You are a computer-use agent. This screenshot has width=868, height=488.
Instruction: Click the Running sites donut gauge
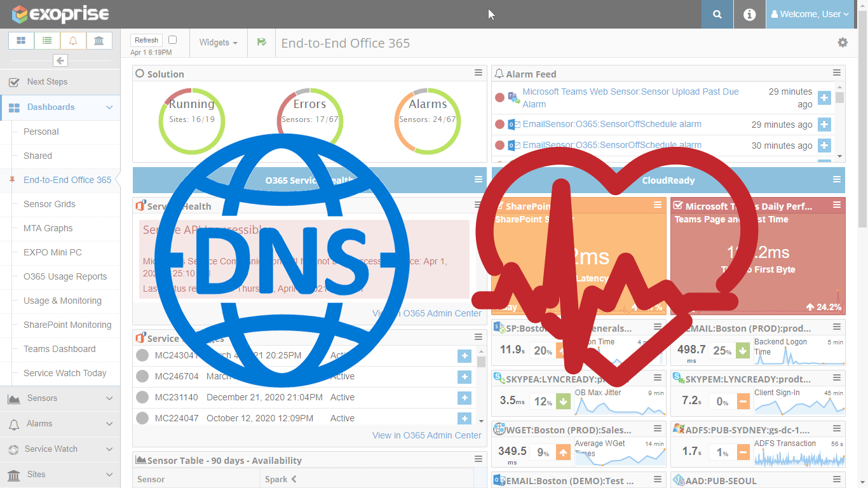(x=191, y=121)
